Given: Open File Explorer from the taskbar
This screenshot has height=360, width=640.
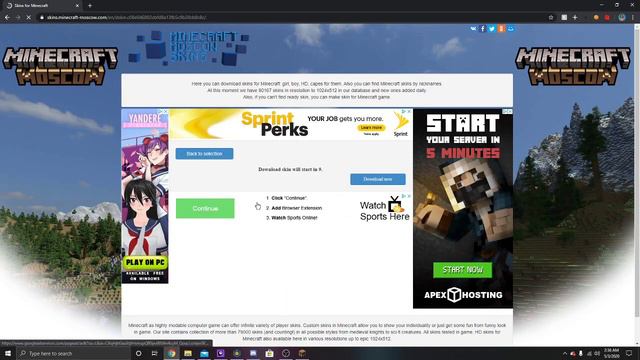Looking at the screenshot, I should coord(188,353).
